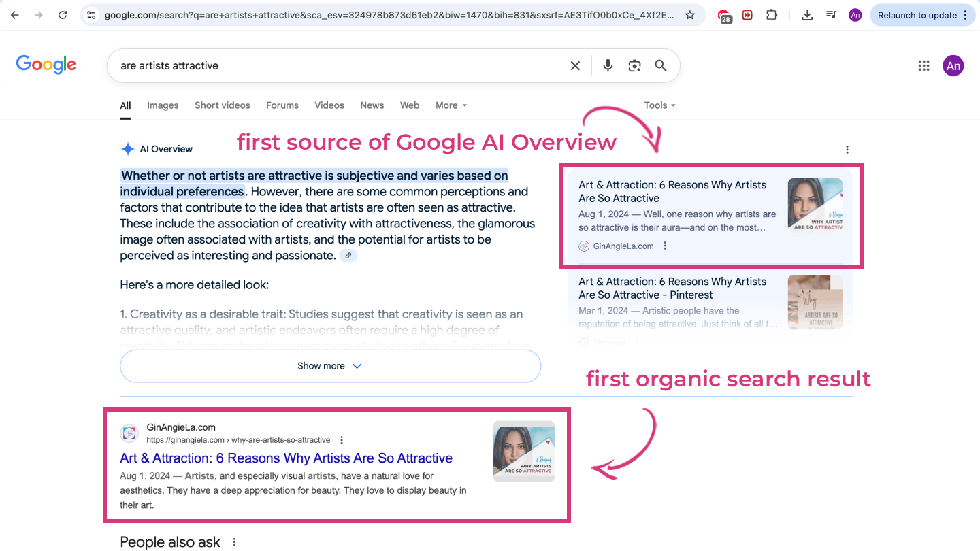The image size is (980, 551).
Task: Click the Relaunch to update button
Action: [918, 14]
